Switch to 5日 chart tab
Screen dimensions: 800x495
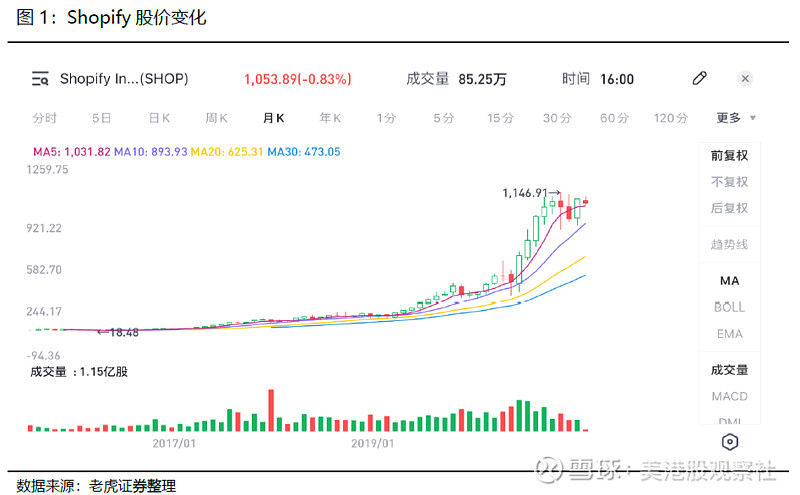[102, 118]
